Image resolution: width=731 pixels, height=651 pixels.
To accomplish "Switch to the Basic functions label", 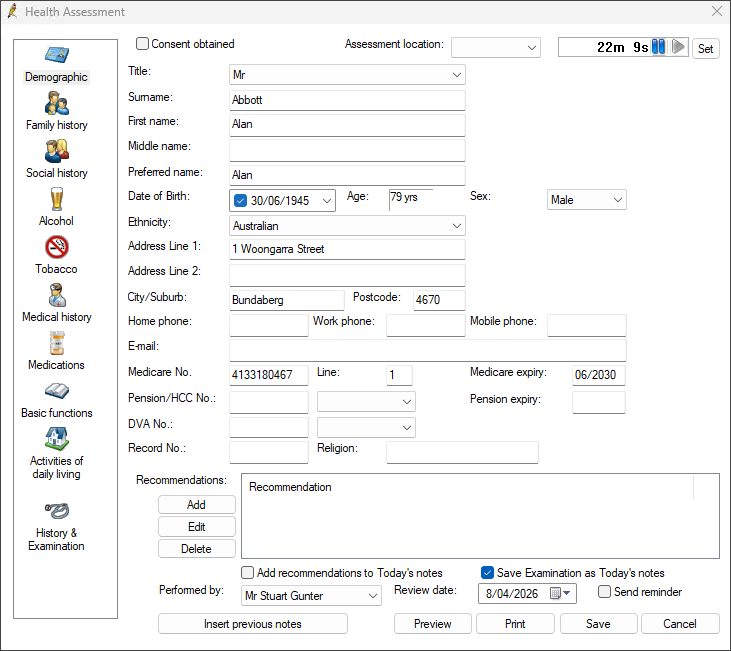I will (x=56, y=413).
